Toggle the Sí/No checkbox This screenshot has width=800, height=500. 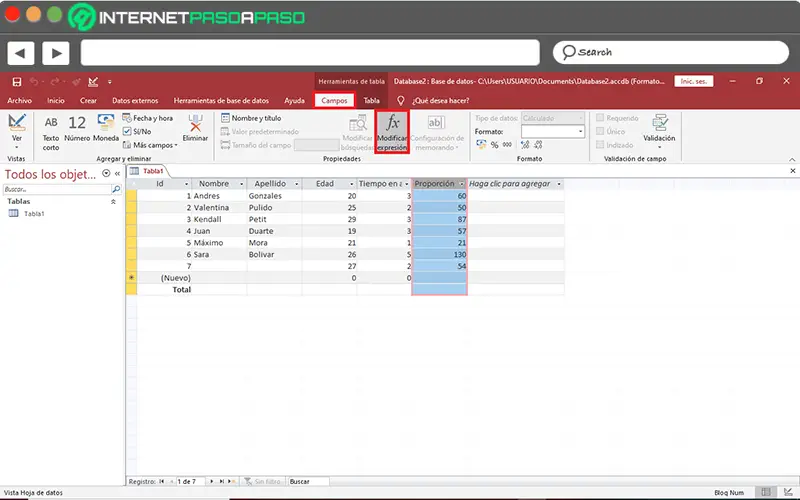coord(127,131)
